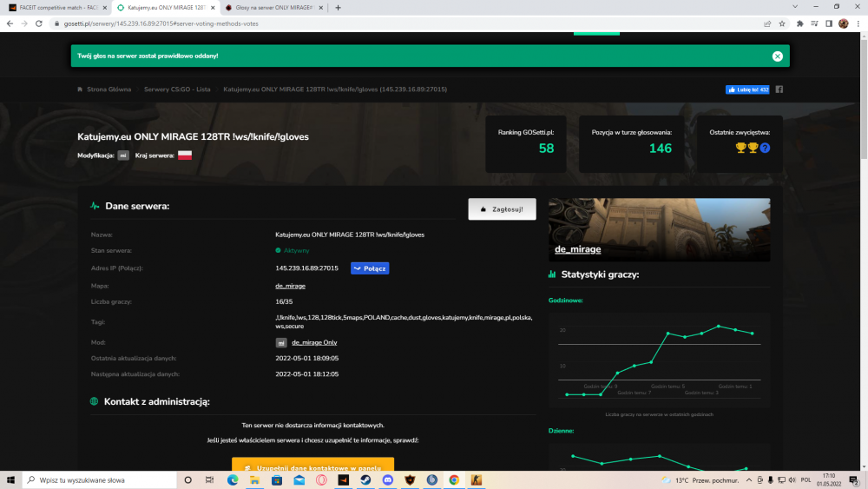Bookmark this page with the star icon
The width and height of the screenshot is (868, 489).
[x=782, y=23]
